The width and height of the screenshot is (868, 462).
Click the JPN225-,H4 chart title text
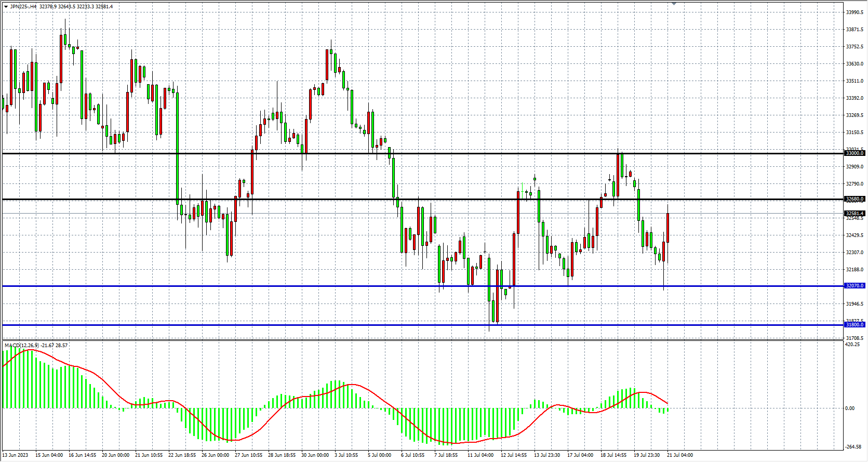tap(23, 7)
